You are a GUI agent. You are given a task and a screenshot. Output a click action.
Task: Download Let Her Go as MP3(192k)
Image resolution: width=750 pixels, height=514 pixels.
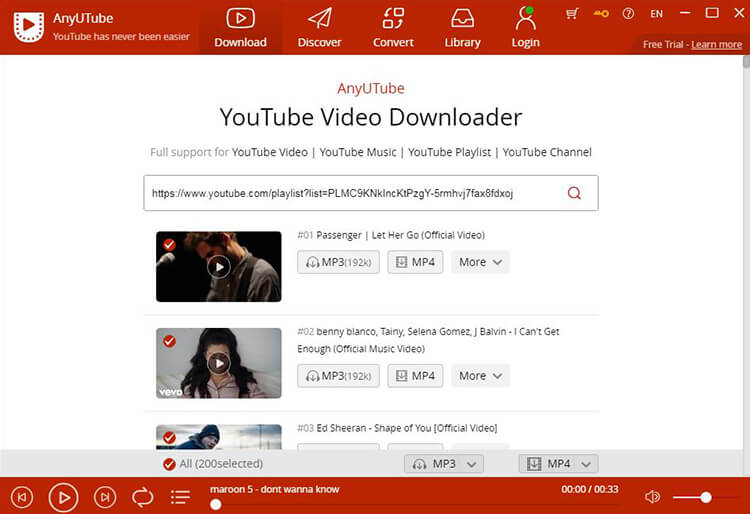[x=338, y=262]
